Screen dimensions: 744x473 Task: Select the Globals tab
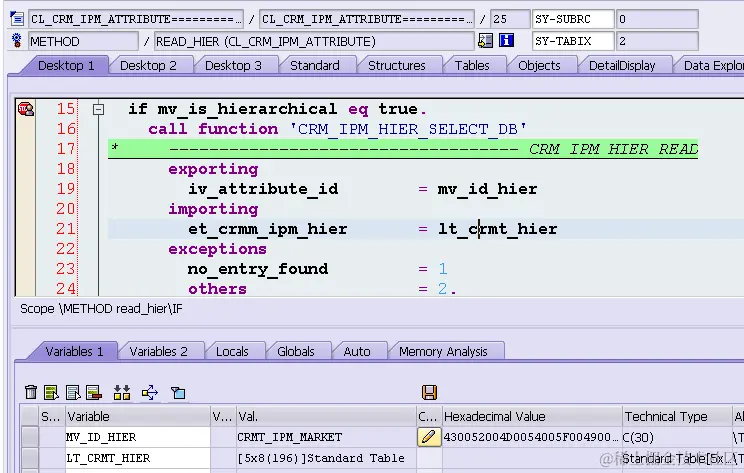pos(296,352)
